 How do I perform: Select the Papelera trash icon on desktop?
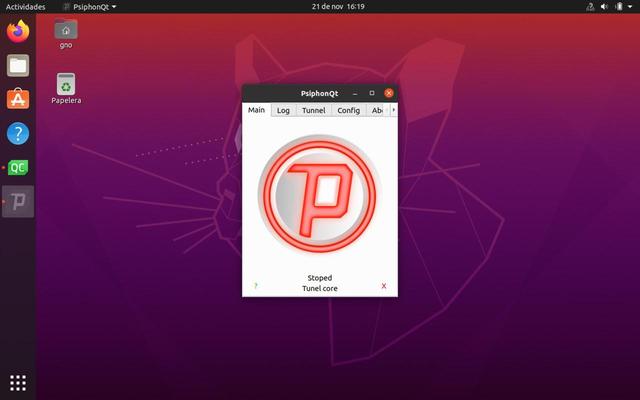pos(66,89)
